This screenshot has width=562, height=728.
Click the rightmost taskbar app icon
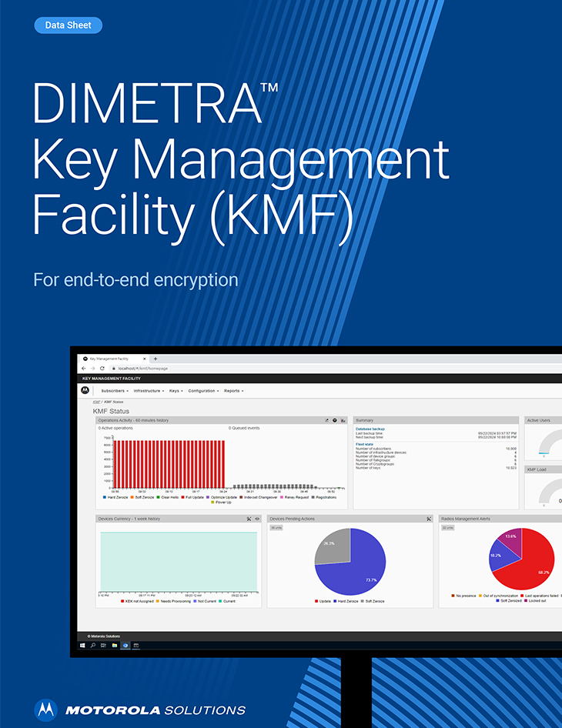136,646
